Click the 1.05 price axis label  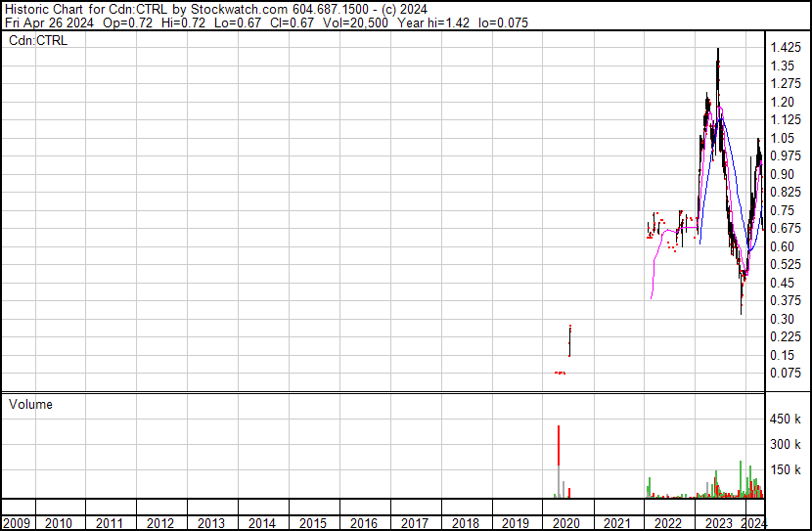[782, 138]
